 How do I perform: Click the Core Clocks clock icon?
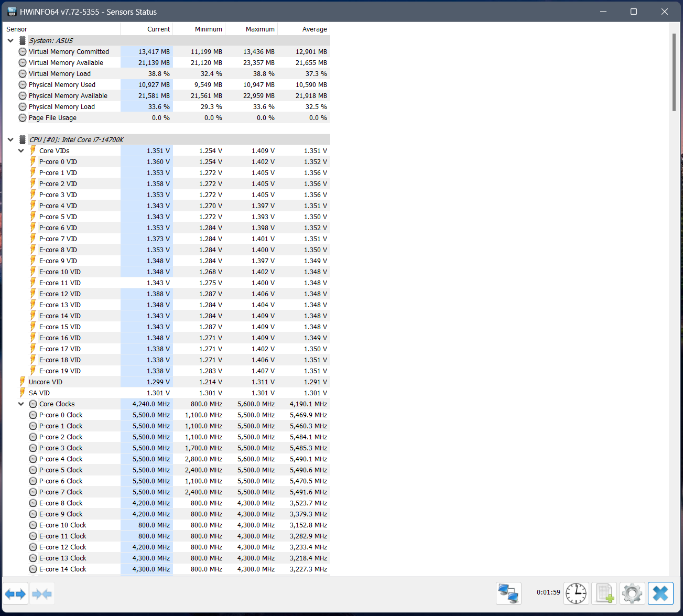coord(33,404)
